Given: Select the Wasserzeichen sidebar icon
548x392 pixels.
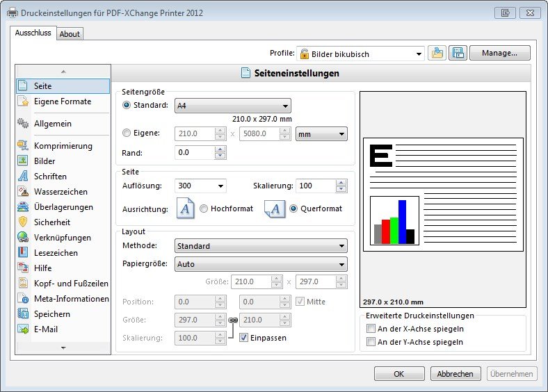Looking at the screenshot, I should tap(22, 192).
